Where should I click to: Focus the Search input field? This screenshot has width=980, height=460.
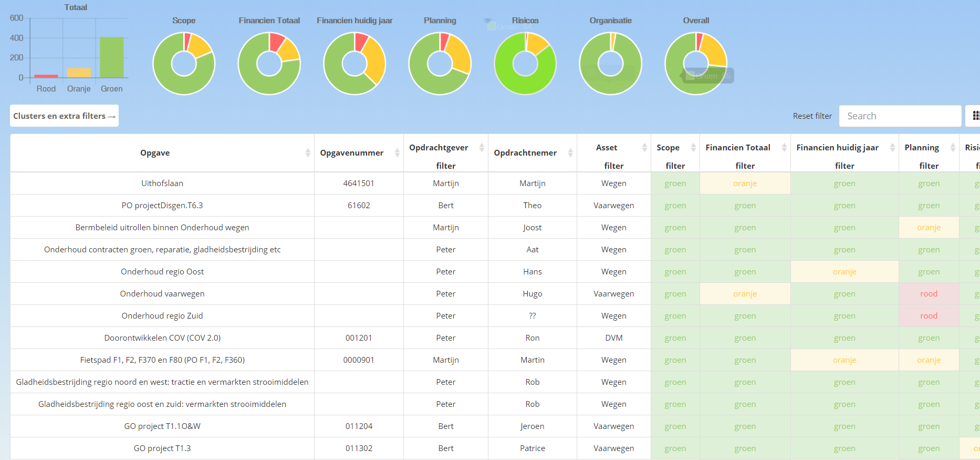click(x=900, y=116)
